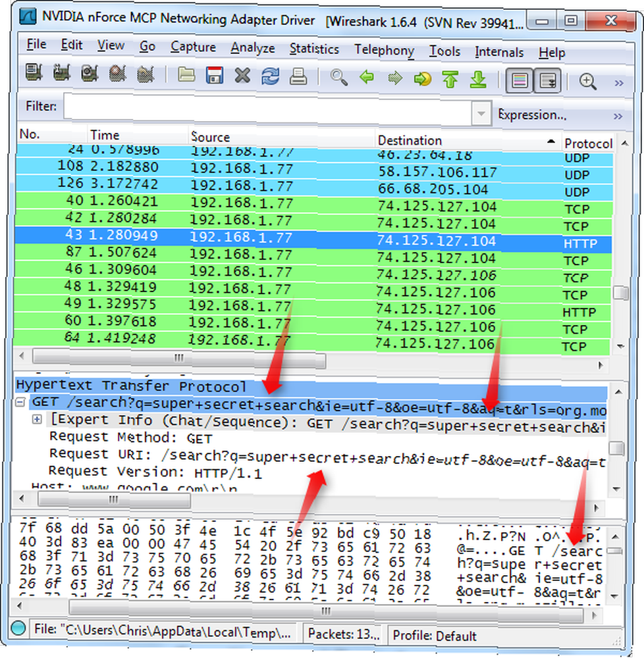Select the Request URI line
The image size is (644, 658).
click(327, 458)
